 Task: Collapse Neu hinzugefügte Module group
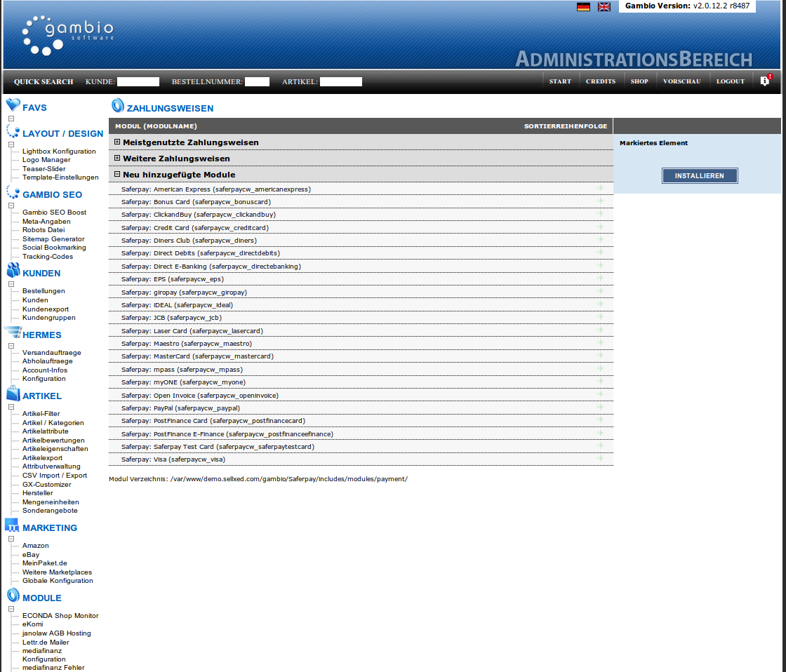pyautogui.click(x=117, y=175)
